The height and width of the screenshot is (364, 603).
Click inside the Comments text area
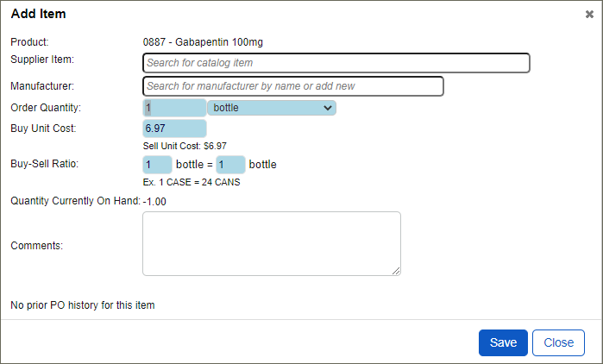point(272,244)
